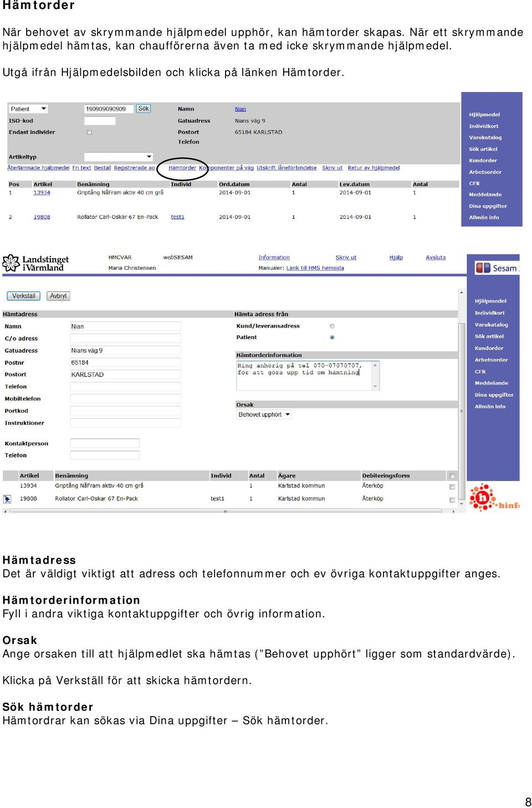Toggle the select-all checkbox in the Debiteringsform header
Viewport: 532px width, 808px height.
pyautogui.click(x=452, y=476)
